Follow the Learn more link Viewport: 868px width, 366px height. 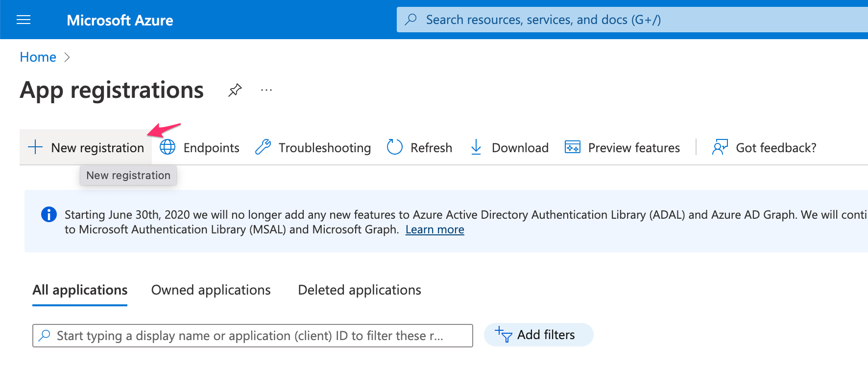pos(434,229)
